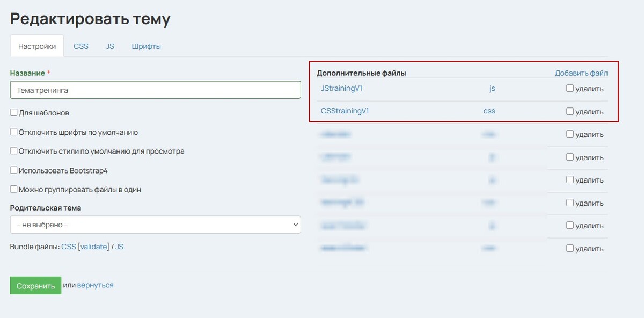Check Отключить стили по умолчанию для просмотра
The height and width of the screenshot is (318, 644).
click(x=14, y=151)
